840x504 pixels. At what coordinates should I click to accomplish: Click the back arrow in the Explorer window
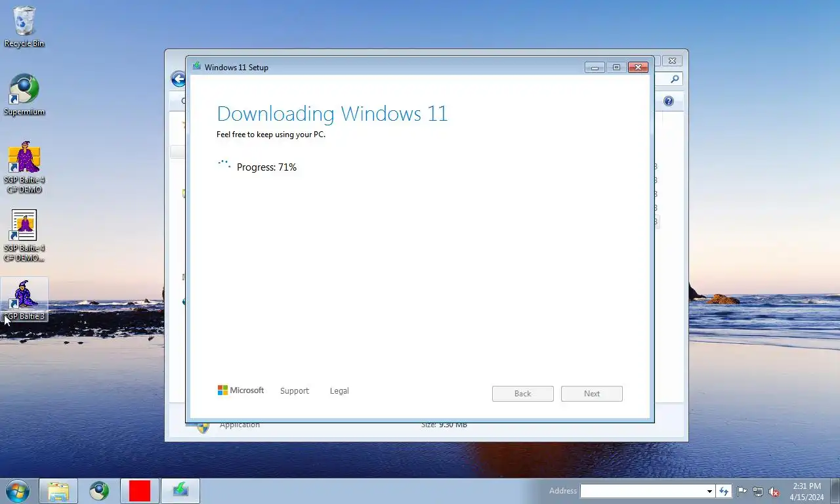pos(178,79)
